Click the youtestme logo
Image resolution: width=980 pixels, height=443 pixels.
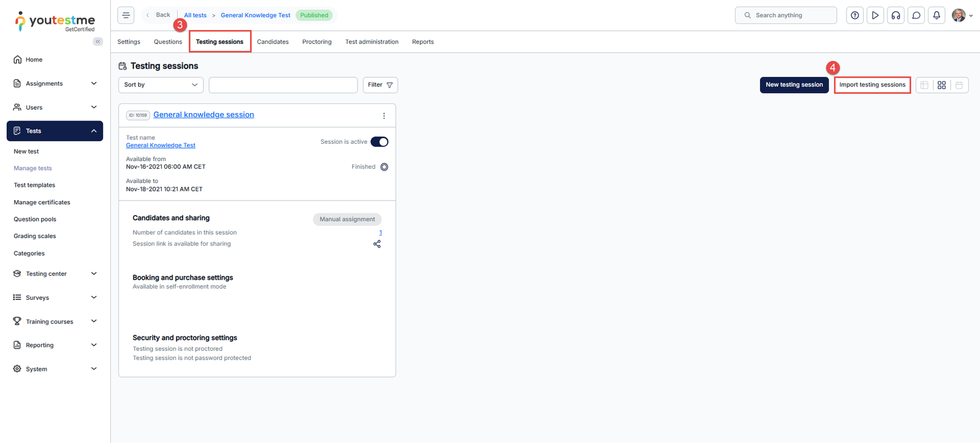[55, 21]
